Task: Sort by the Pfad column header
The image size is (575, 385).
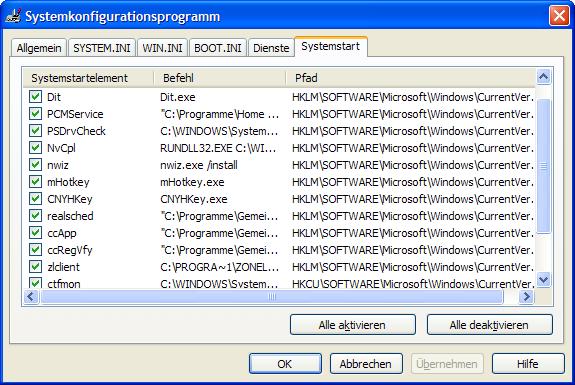Action: coord(410,78)
